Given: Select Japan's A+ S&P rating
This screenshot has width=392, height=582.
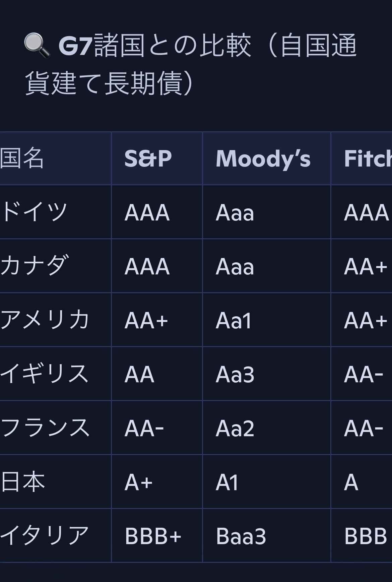Looking at the screenshot, I should coord(138,482).
